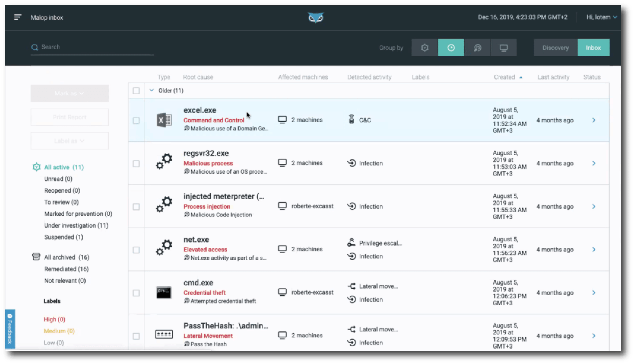Viewport: 634px width, 364px height.
Task: Click the archive box icon beside All archived
Action: 36,257
